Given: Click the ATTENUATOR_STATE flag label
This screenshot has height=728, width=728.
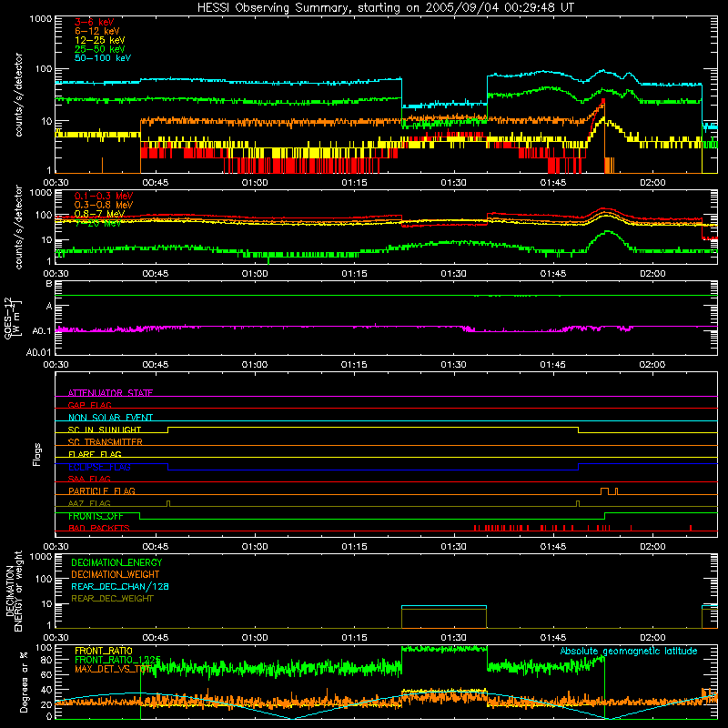Looking at the screenshot, I should [x=110, y=393].
